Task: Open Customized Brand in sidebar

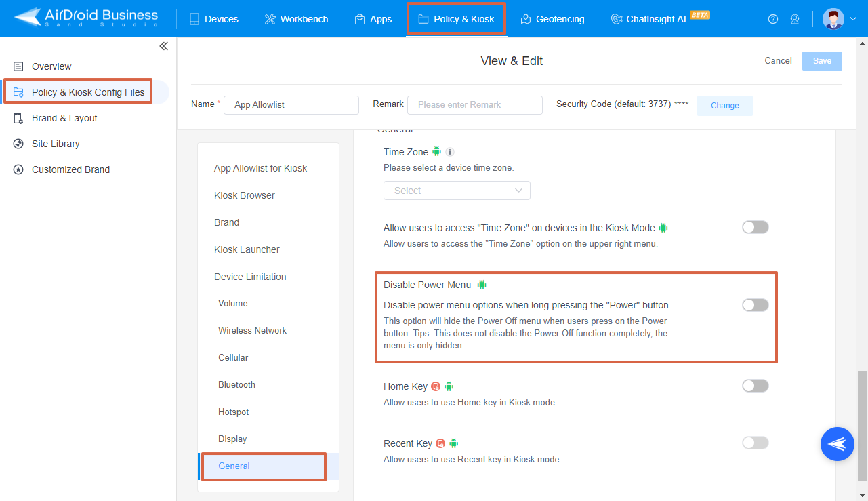Action: 70,169
